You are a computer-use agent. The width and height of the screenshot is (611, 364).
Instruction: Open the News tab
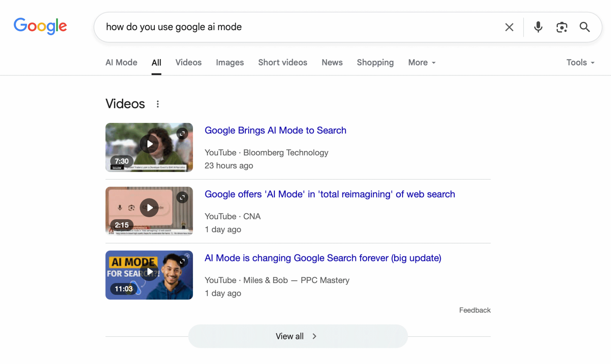pos(332,62)
